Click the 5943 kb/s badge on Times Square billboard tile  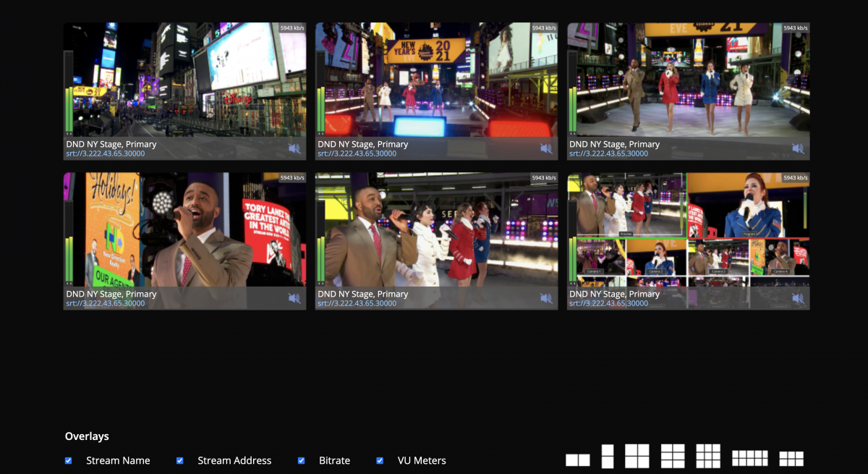292,28
